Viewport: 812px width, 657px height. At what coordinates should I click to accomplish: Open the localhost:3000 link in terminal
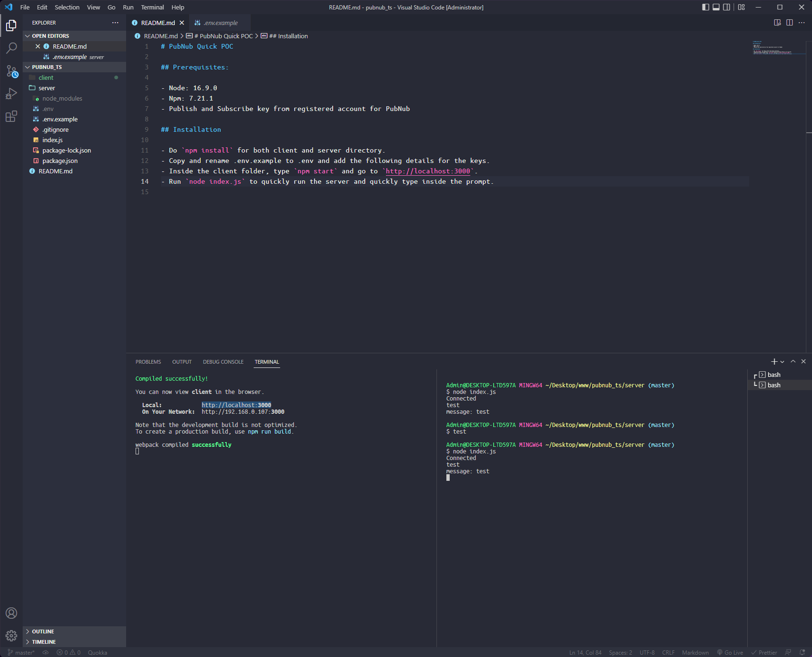click(236, 405)
